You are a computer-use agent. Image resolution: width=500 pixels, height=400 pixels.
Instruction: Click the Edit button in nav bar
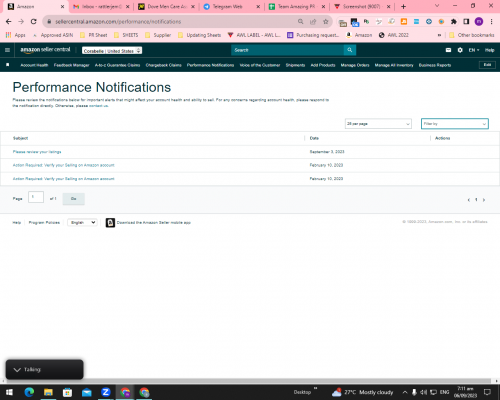(487, 65)
